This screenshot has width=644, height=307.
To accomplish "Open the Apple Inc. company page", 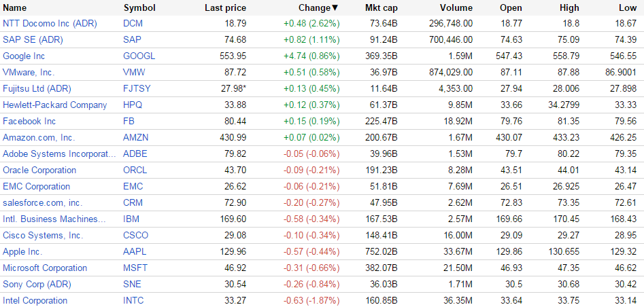I will 22,251.
